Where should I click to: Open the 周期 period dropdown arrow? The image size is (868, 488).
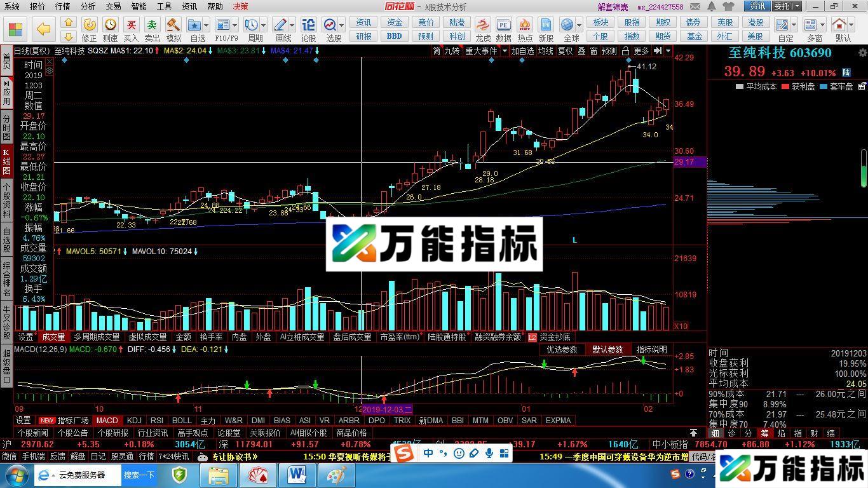264,25
